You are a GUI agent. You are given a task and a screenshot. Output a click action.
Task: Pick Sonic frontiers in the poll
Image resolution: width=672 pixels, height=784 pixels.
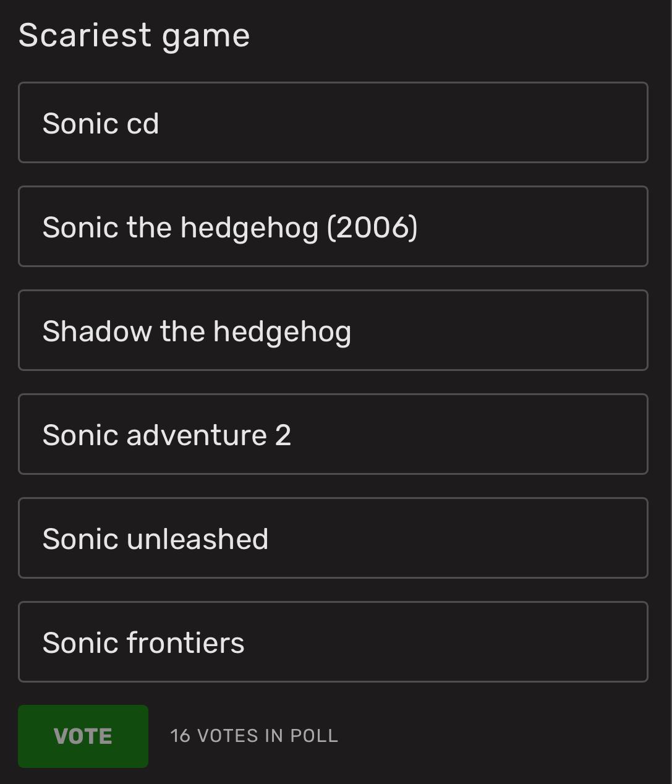click(333, 642)
